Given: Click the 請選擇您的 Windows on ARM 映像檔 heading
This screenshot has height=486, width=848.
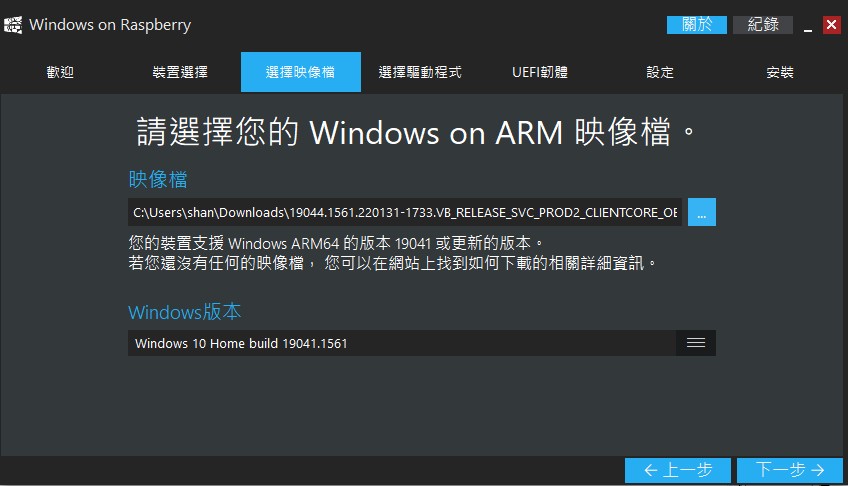Looking at the screenshot, I should tap(415, 132).
